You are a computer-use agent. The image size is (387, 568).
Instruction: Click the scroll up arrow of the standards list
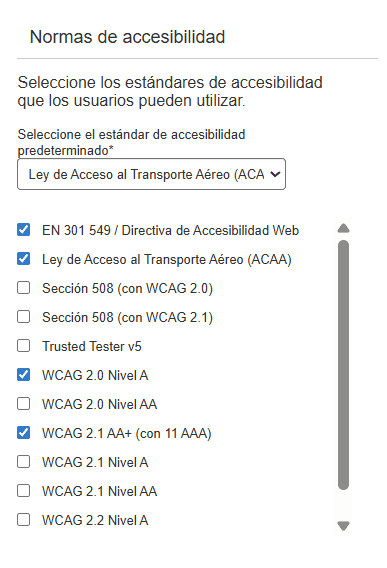(x=343, y=229)
